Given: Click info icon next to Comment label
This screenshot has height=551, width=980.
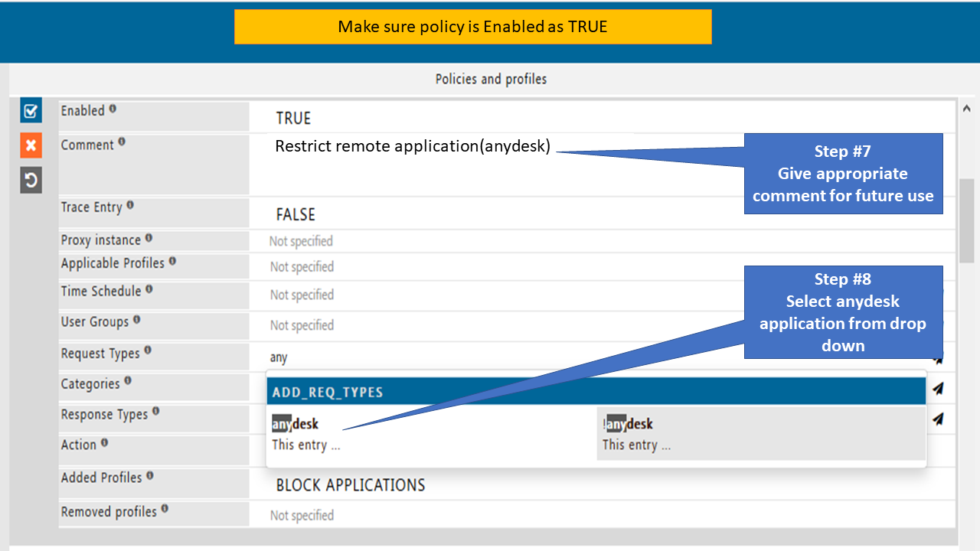Looking at the screenshot, I should pos(122,142).
